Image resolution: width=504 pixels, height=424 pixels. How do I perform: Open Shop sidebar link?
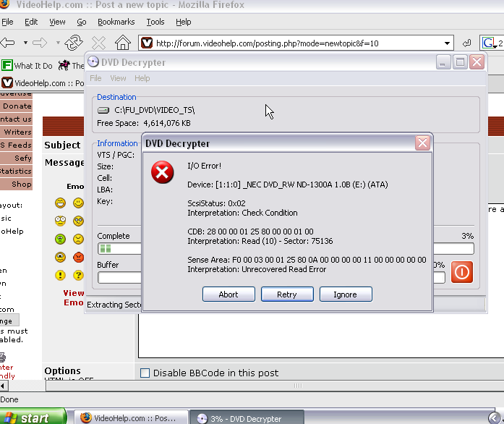(x=21, y=184)
